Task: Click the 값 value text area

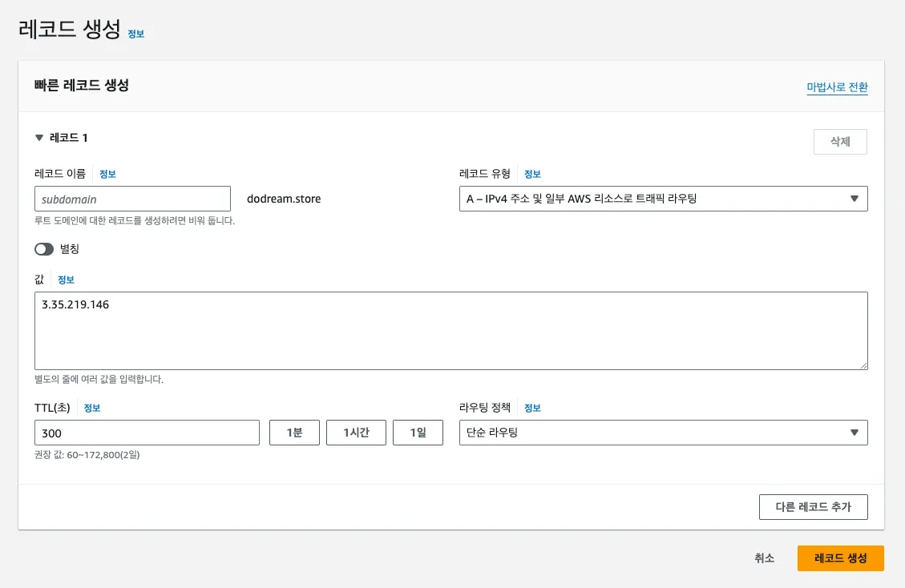Action: (450, 331)
